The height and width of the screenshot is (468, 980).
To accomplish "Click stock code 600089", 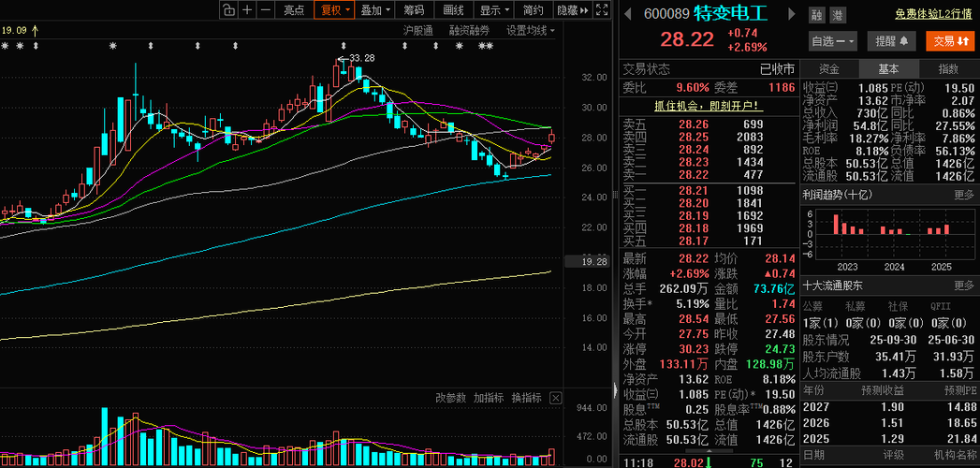I will 666,14.
